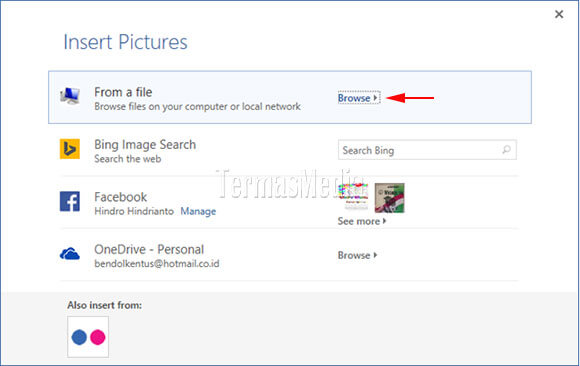Click the Facebook heading text

click(x=121, y=197)
